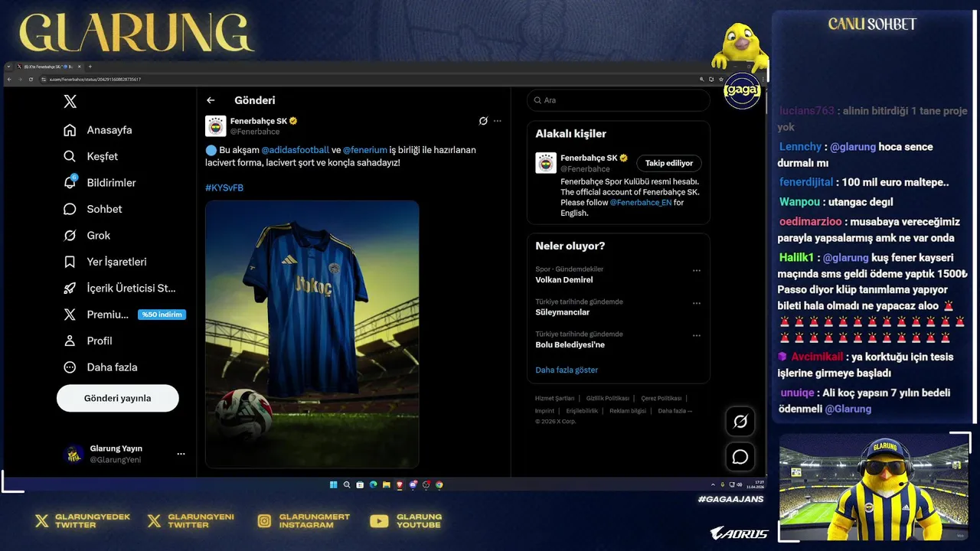Click the Gönderi yayınla button
The width and height of the screenshot is (980, 551).
click(x=118, y=398)
